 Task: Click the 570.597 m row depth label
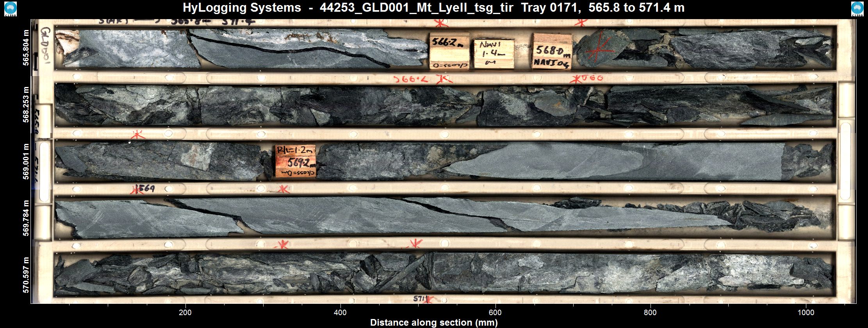[26, 275]
